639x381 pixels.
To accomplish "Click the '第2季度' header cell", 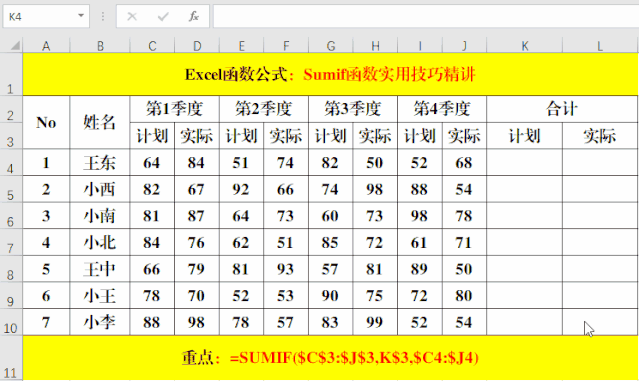I will pyautogui.click(x=264, y=109).
